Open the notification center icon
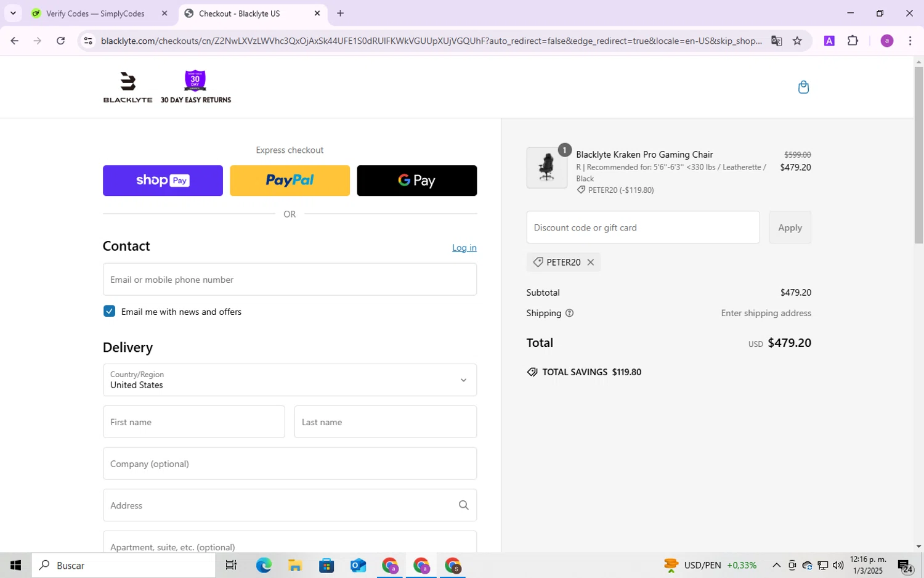Image resolution: width=924 pixels, height=578 pixels. (905, 565)
